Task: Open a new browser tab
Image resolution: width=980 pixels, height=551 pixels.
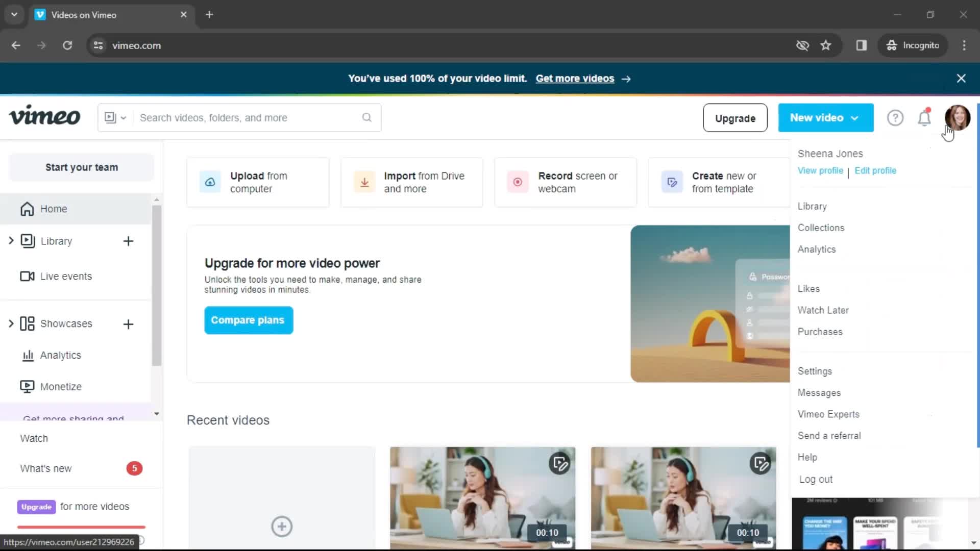Action: (209, 14)
